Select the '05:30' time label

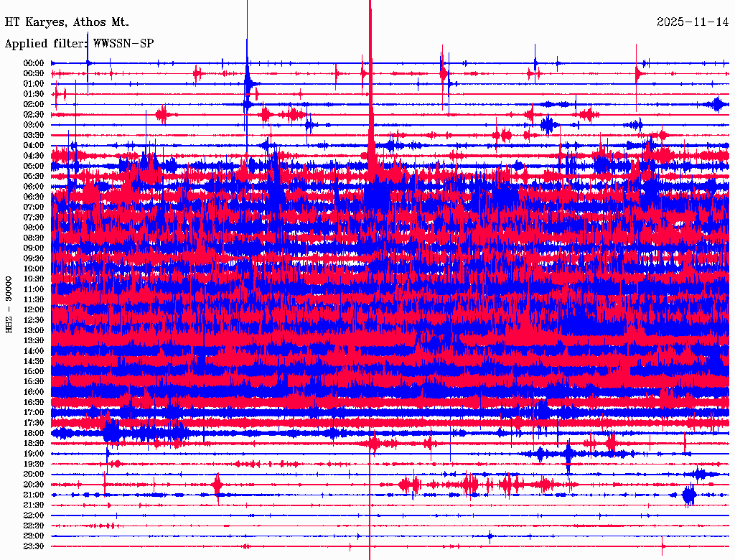pos(34,177)
